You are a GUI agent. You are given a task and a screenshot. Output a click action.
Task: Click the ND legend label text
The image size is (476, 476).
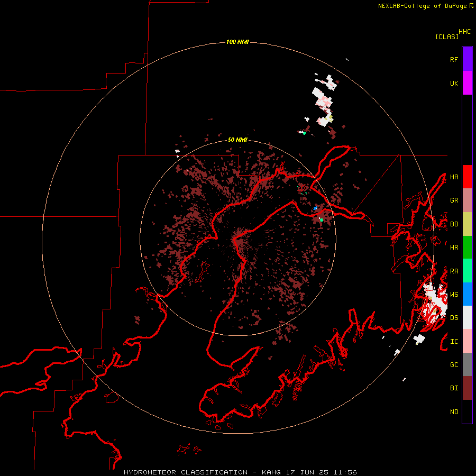[x=454, y=411]
